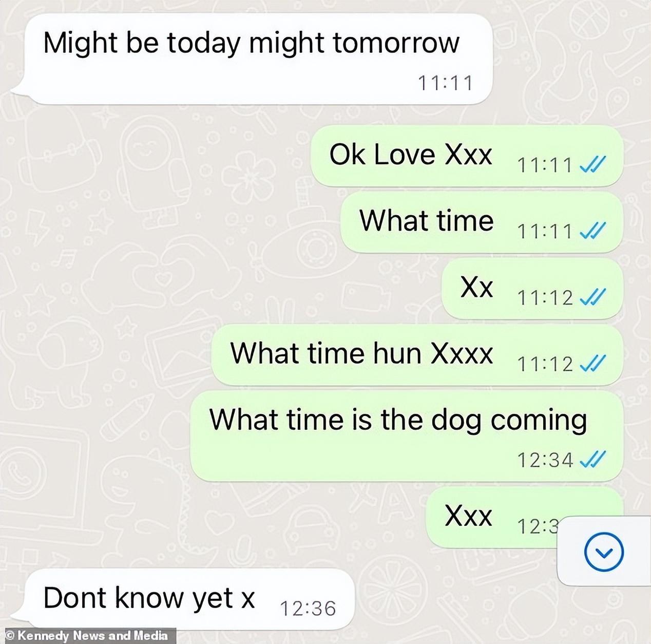Tap the 'What time' sent message
Screen dimensions: 651x644
pyautogui.click(x=482, y=222)
